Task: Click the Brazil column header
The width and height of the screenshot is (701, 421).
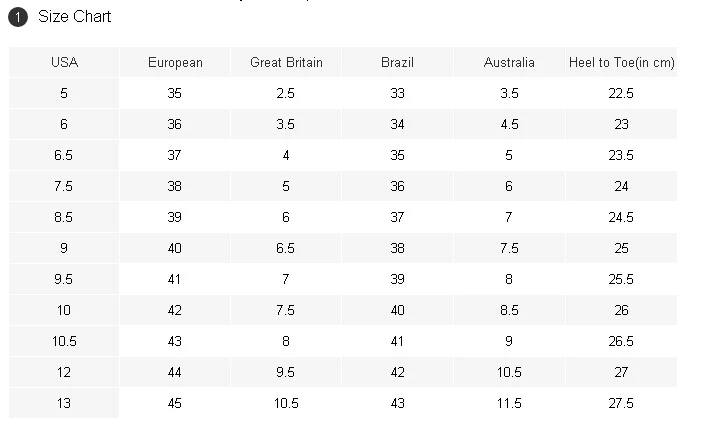Action: [397, 62]
